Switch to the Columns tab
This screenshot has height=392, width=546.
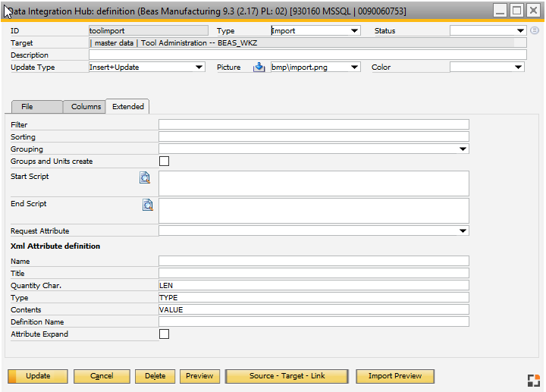[86, 107]
